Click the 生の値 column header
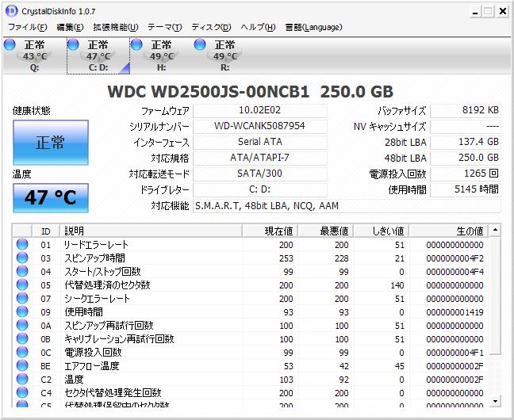The width and height of the screenshot is (514, 420). click(448, 231)
